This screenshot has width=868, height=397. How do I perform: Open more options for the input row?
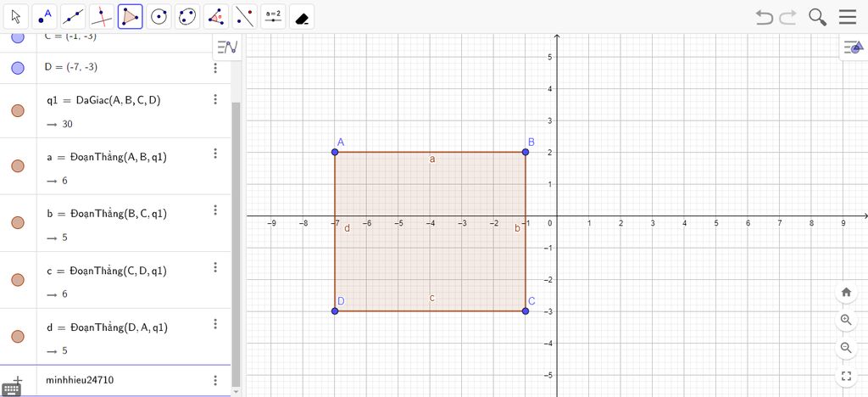click(215, 380)
